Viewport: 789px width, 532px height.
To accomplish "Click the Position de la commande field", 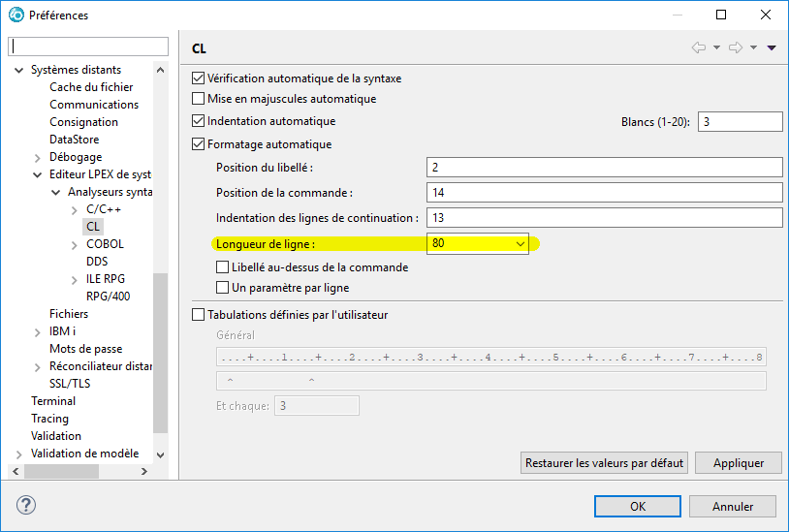I will click(x=604, y=193).
